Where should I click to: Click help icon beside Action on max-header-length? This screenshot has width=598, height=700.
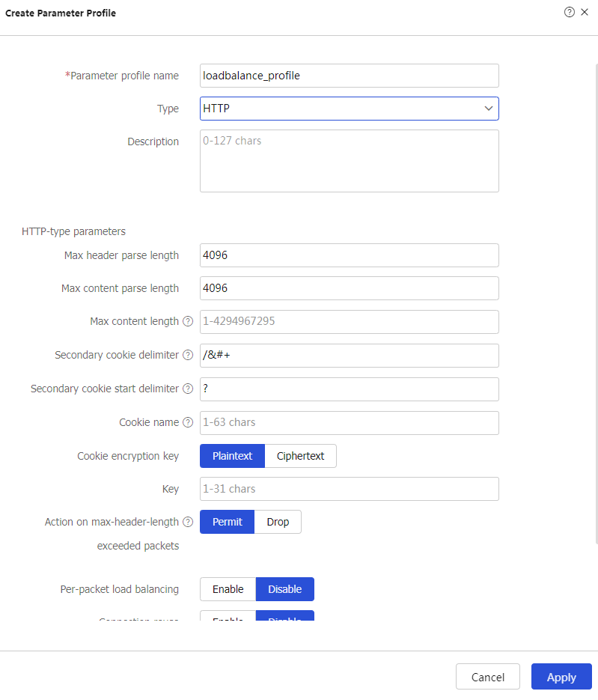pyautogui.click(x=188, y=522)
